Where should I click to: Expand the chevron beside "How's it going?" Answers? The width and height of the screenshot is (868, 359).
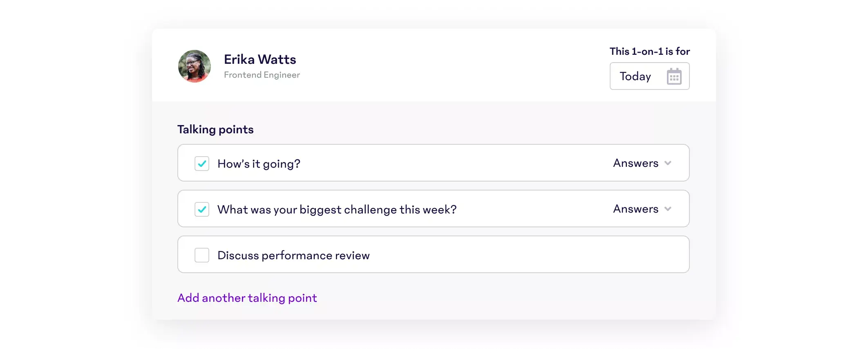pos(668,163)
